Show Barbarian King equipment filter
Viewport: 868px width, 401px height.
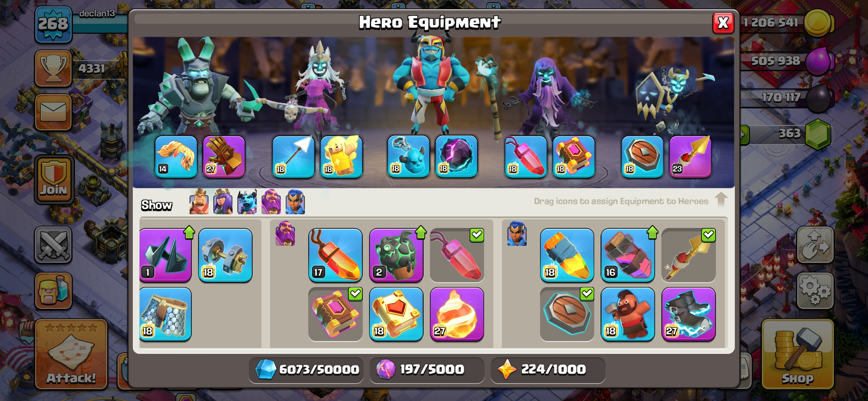199,202
